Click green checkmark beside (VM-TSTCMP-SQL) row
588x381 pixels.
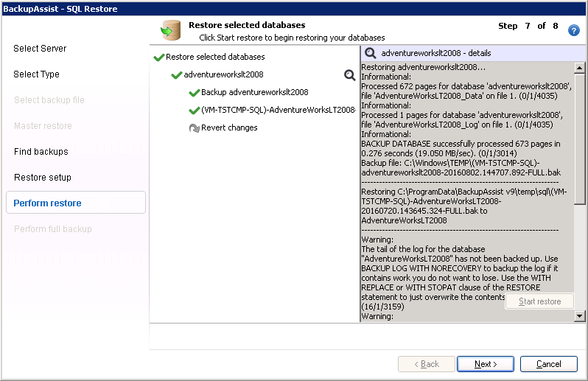pyautogui.click(x=195, y=111)
